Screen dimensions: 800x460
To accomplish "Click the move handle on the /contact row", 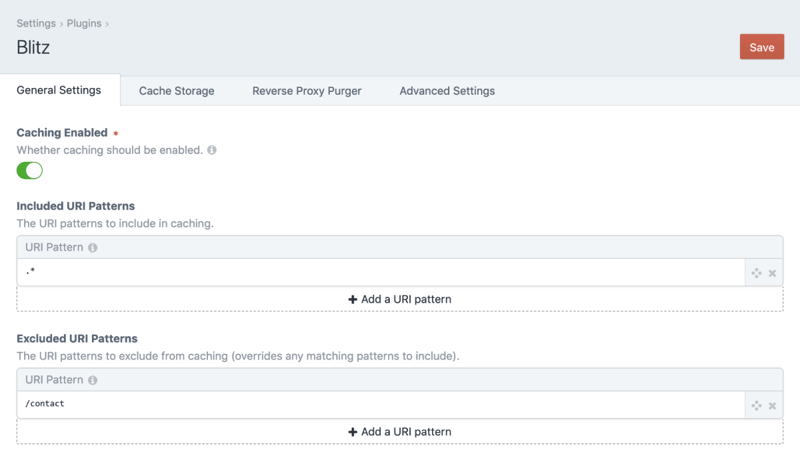I will pos(756,405).
